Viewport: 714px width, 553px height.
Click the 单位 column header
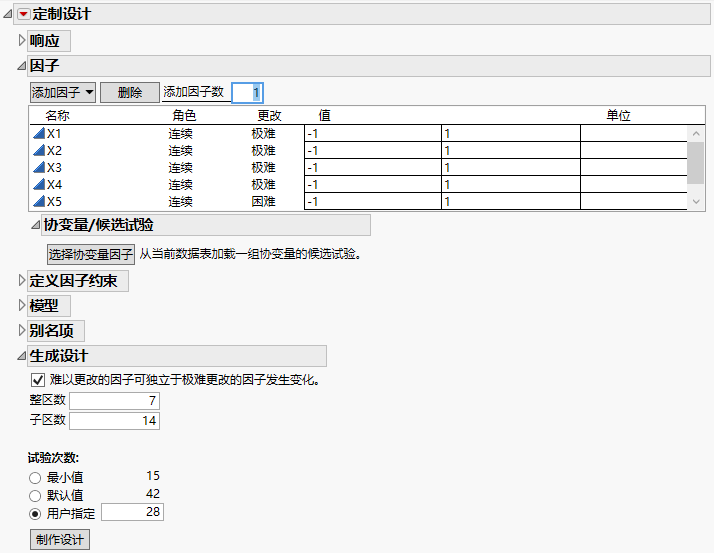tap(618, 116)
